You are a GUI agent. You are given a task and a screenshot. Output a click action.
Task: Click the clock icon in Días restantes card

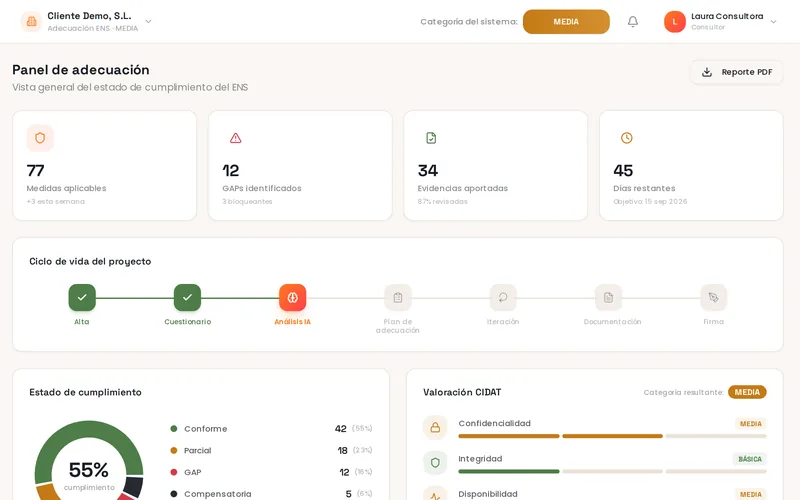click(x=627, y=138)
